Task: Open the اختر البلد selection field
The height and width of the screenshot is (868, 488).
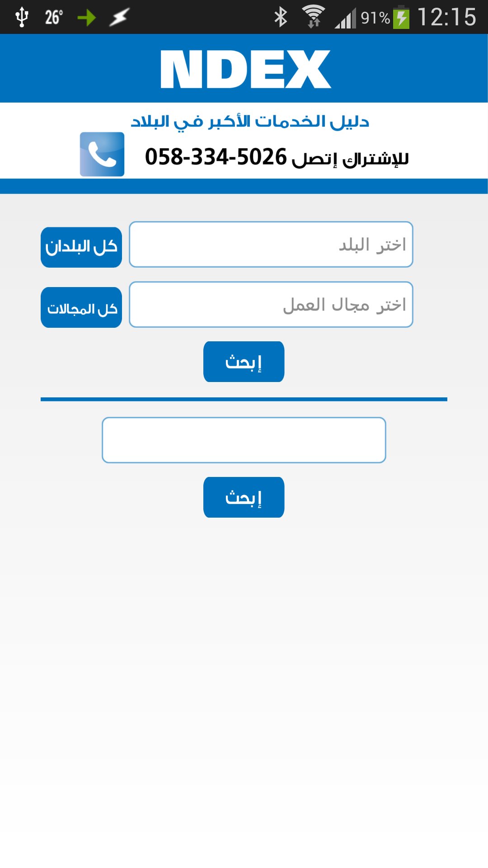Action: coord(271,245)
